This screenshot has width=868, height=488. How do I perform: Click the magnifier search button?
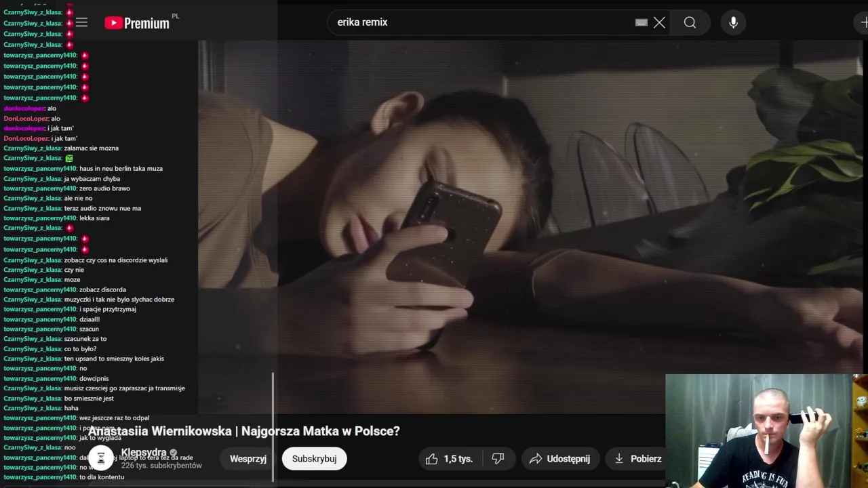(690, 22)
